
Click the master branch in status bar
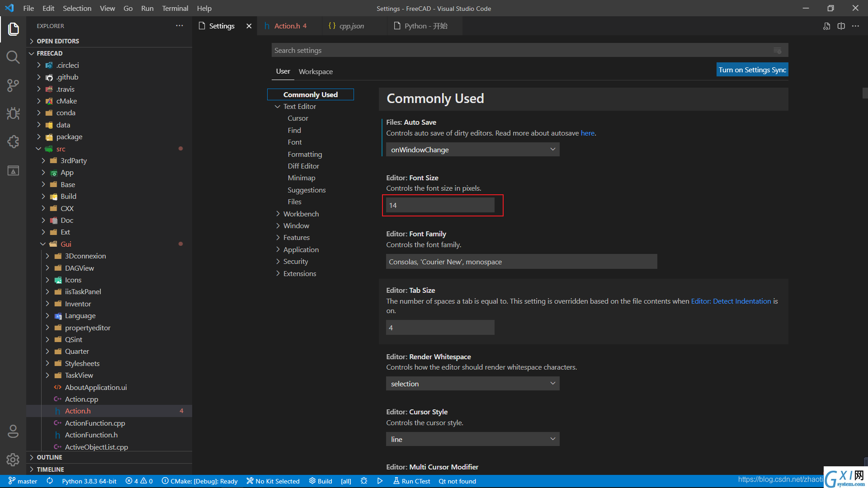tap(23, 481)
